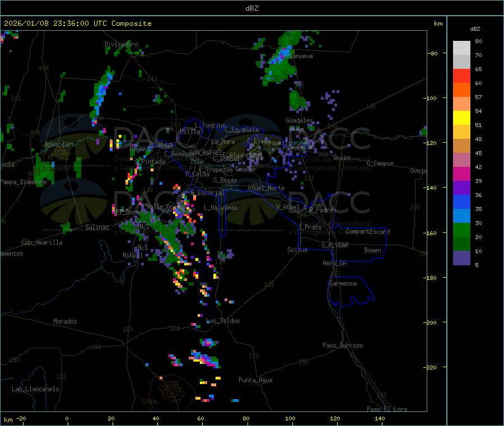
Task: Click the 'Paso_Barroso' map label
Action: [343, 345]
